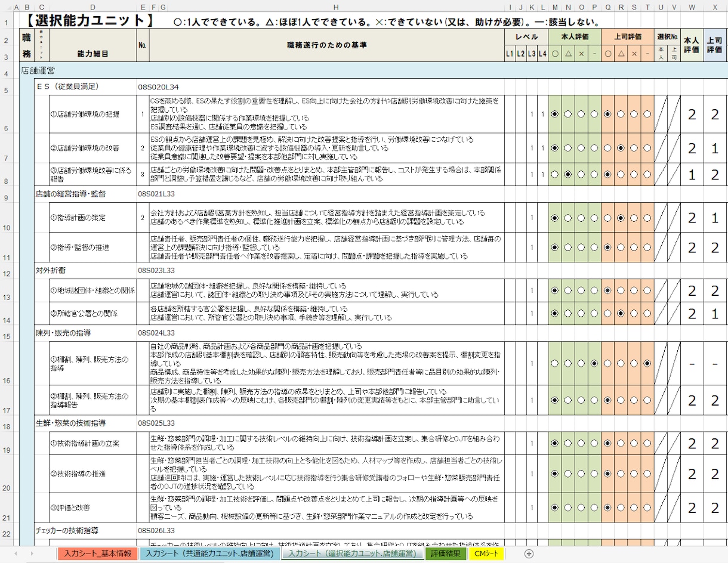Viewport: 728px width, 563px height.
Task: Select 上司評価 ○ for ②所轄官公署との関係
Action: tap(607, 313)
